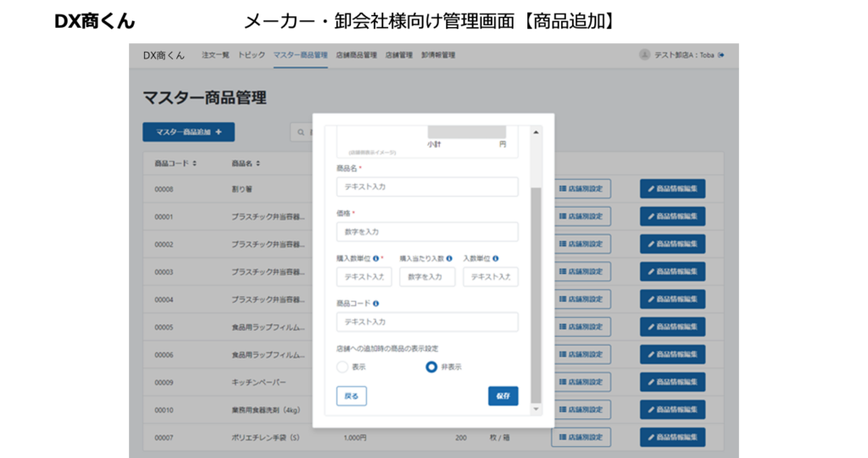The width and height of the screenshot is (868, 458).
Task: Click 商品情報編集 for product 00007
Action: point(672,438)
